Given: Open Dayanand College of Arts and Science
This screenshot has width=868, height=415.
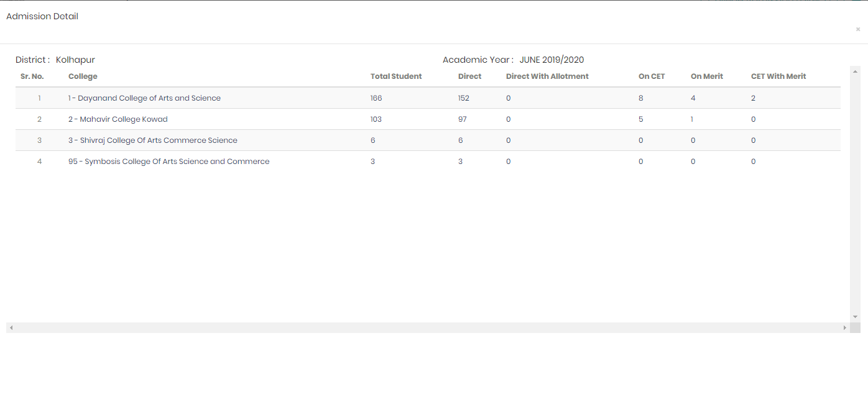Looking at the screenshot, I should (x=144, y=98).
